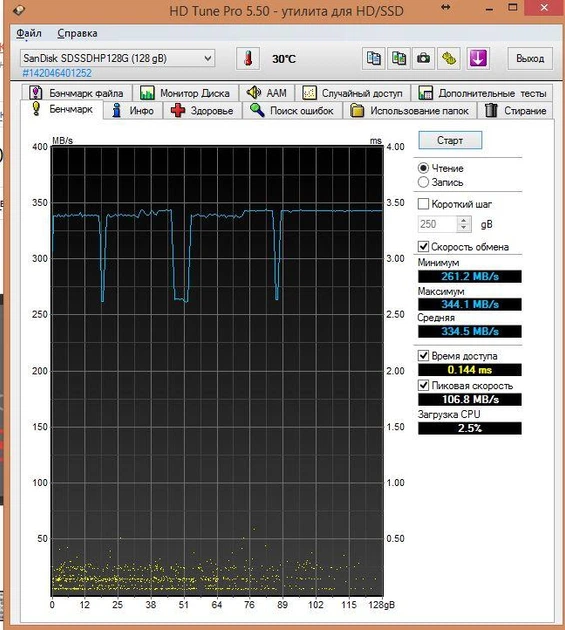Close the HD Tune Pro window
The width and height of the screenshot is (565, 630).
point(545,8)
